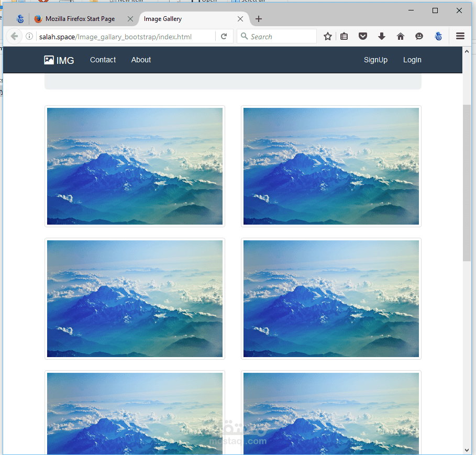Go to the Firefox home page

401,36
